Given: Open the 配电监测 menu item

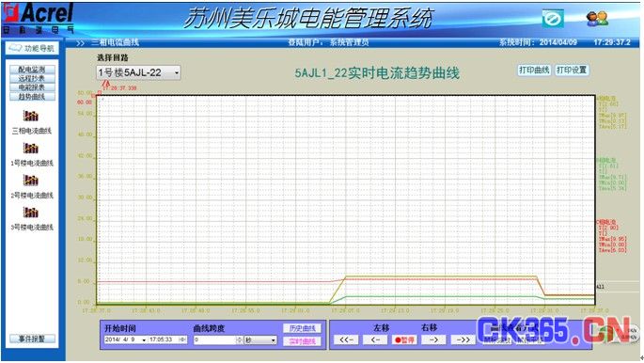Looking at the screenshot, I should 32,70.
